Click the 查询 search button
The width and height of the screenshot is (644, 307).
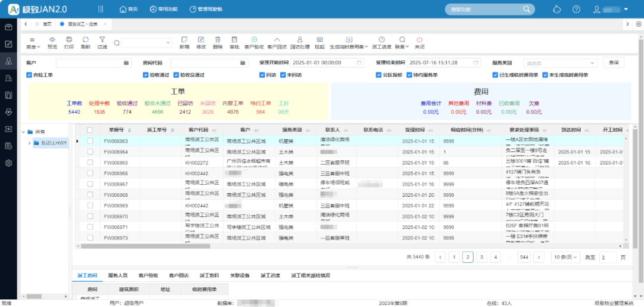click(614, 63)
